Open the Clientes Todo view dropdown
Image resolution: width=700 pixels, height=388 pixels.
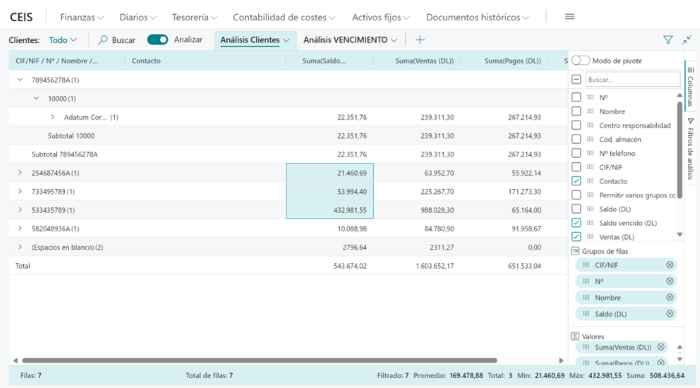63,40
